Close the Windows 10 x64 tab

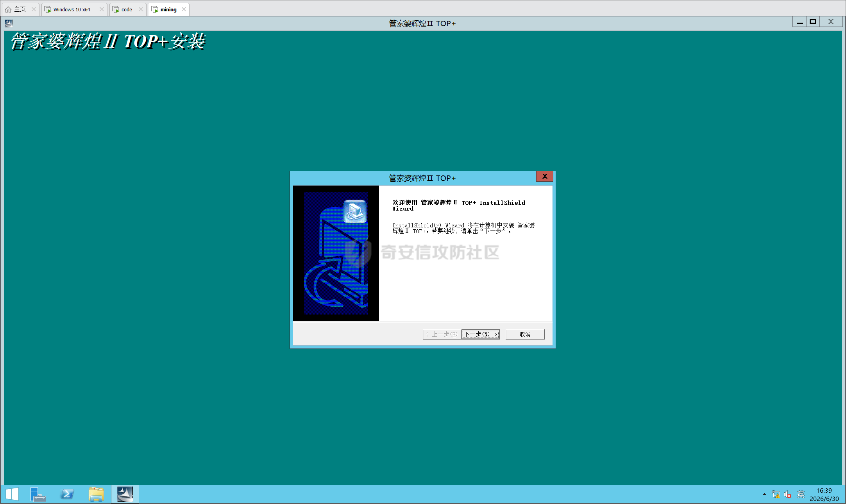[102, 9]
